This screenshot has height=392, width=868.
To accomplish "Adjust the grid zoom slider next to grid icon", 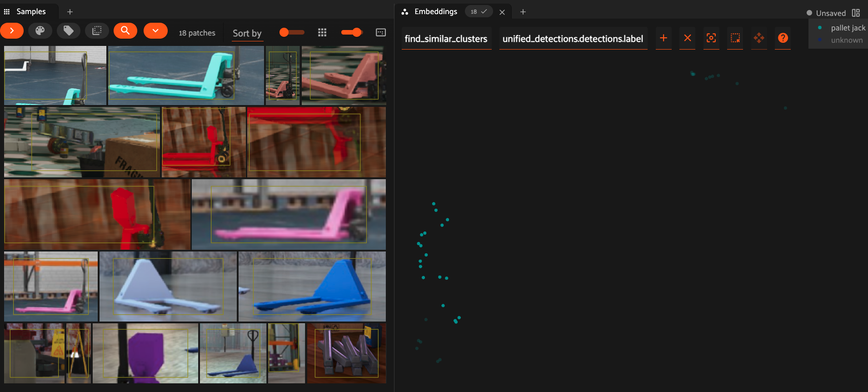I will click(352, 32).
